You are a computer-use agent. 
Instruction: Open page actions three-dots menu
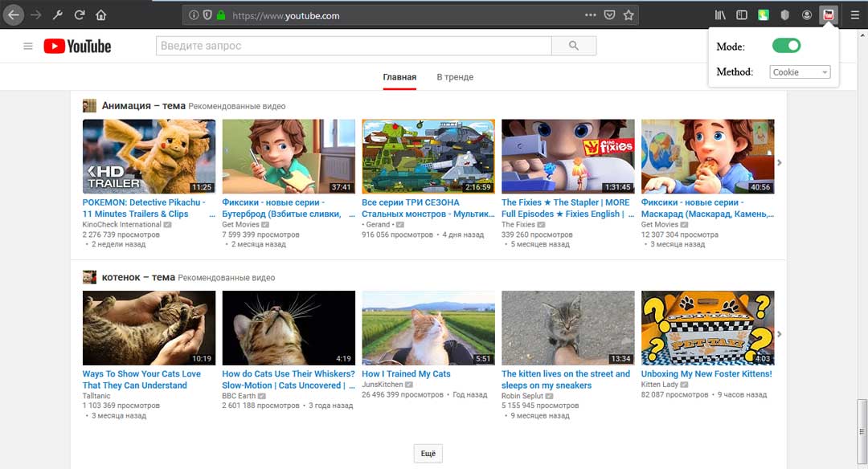pyautogui.click(x=591, y=15)
